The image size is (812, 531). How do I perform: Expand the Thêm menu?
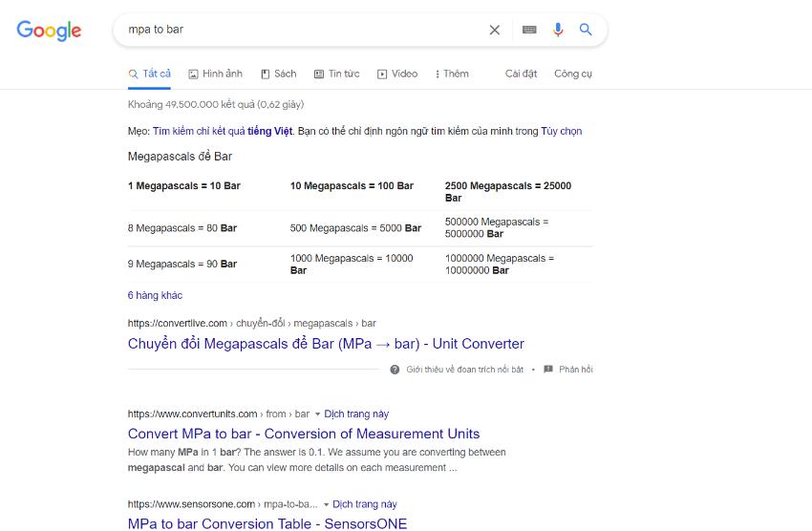[x=452, y=74]
